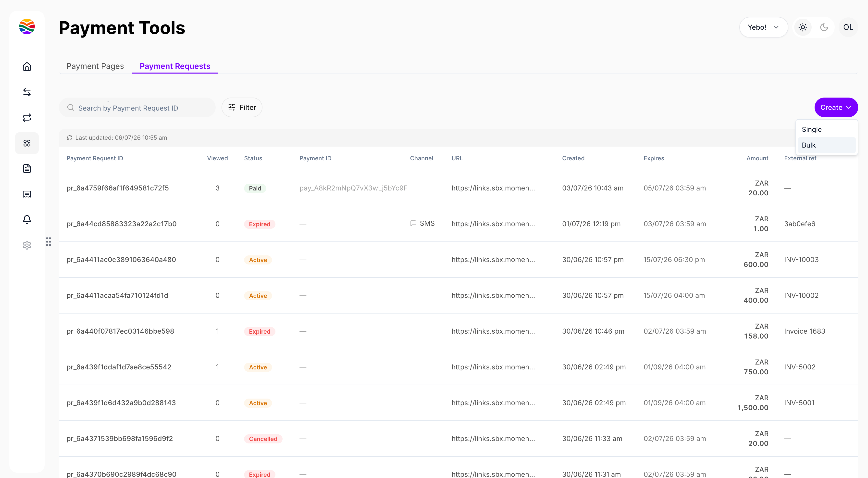Open request pr_6a439f1d6d432a9b0d288143
Viewport: 868px width, 478px height.
click(121, 403)
